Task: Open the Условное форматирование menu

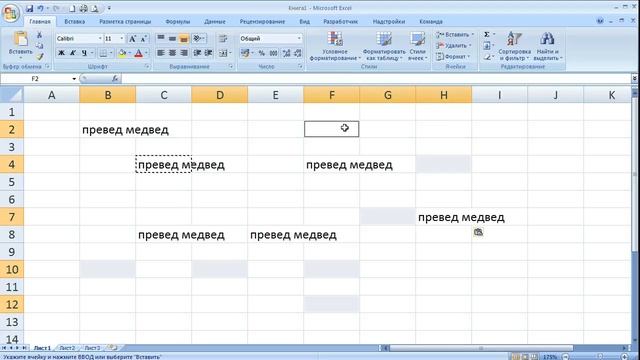Action: point(335,46)
